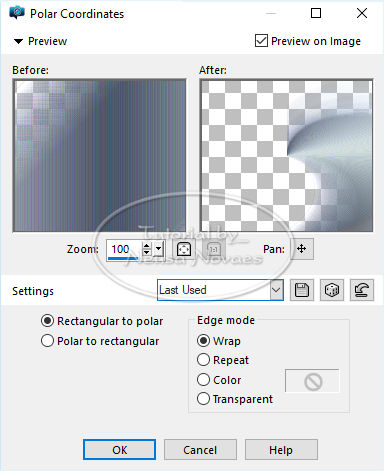Click OK to apply Polar Coordinates
384x471 pixels.
[x=119, y=450]
